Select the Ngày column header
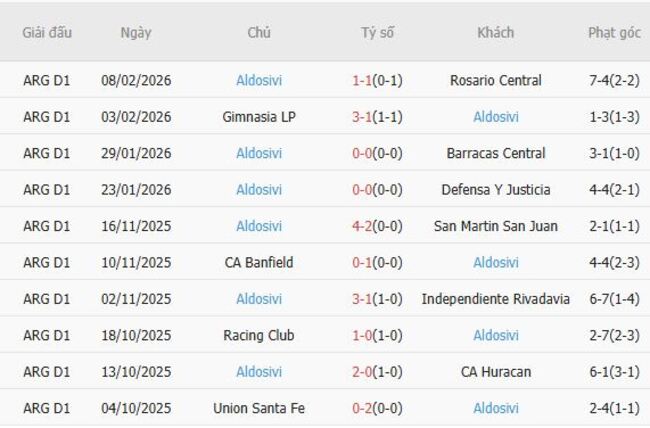650x428 pixels. coord(136,32)
